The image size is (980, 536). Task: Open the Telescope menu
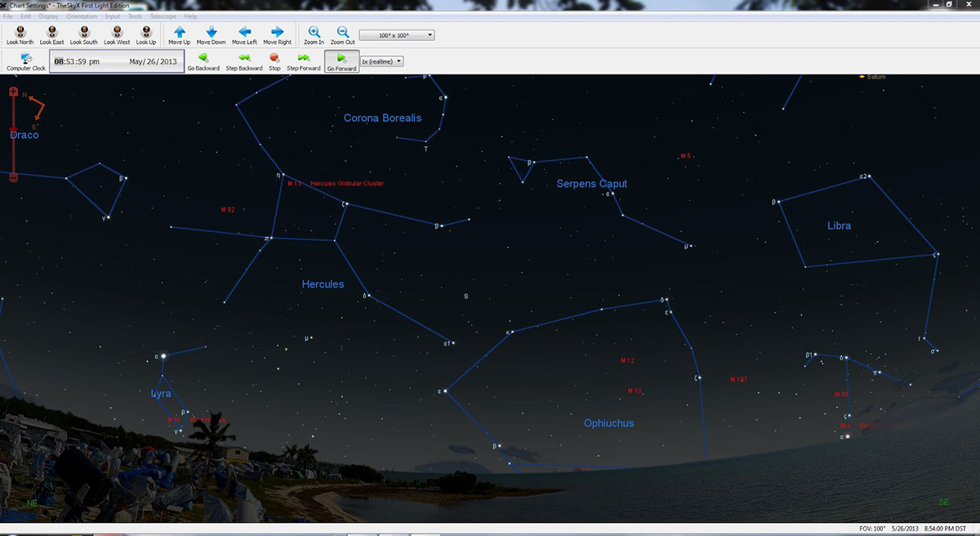[162, 16]
